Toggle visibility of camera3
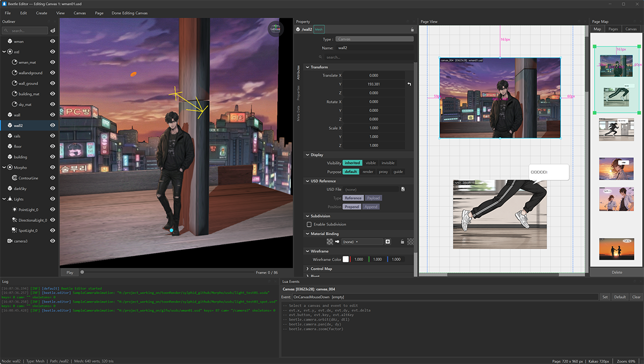The height and width of the screenshot is (364, 644). pos(53,241)
